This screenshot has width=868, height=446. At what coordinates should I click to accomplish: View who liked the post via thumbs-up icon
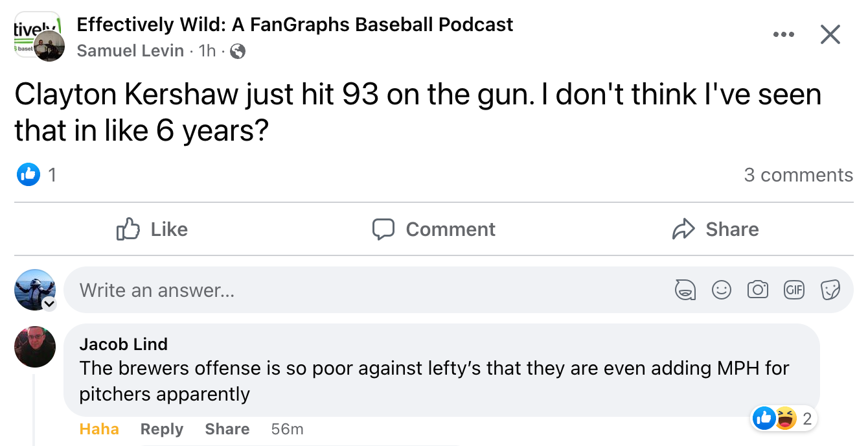point(29,174)
